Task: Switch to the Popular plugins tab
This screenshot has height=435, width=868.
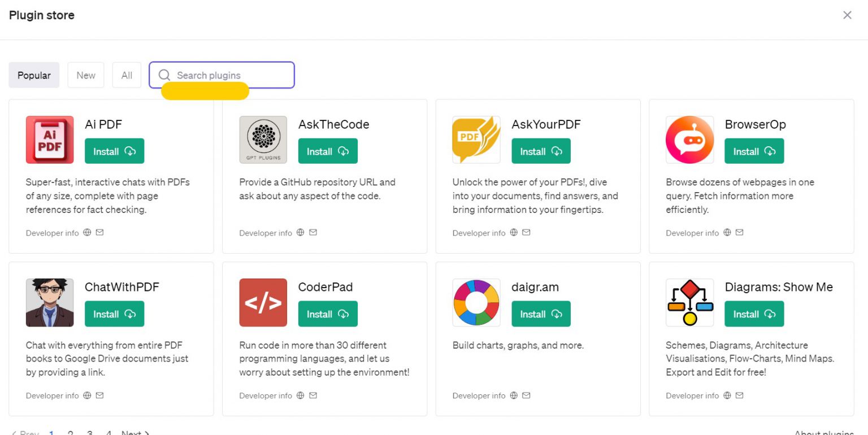Action: click(33, 75)
